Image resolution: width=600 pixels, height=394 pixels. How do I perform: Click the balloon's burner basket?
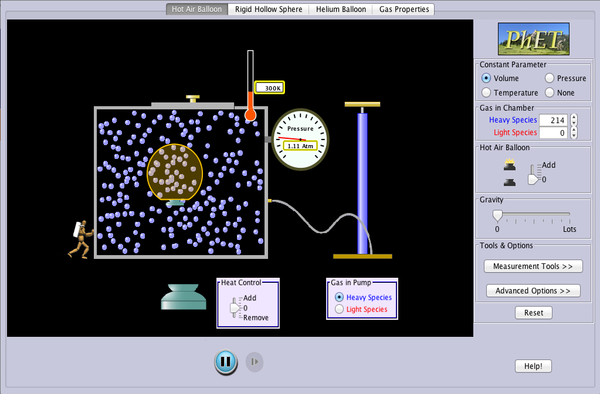tap(175, 203)
